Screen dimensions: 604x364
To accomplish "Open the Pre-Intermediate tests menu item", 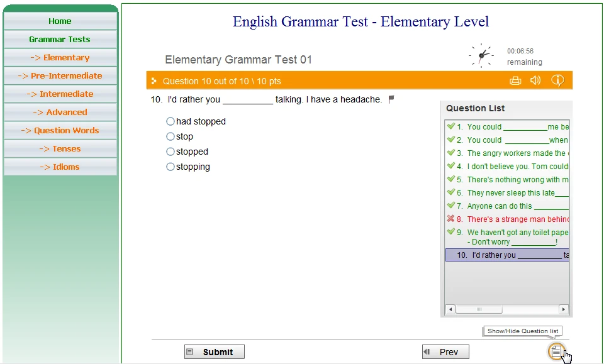I will click(x=60, y=75).
